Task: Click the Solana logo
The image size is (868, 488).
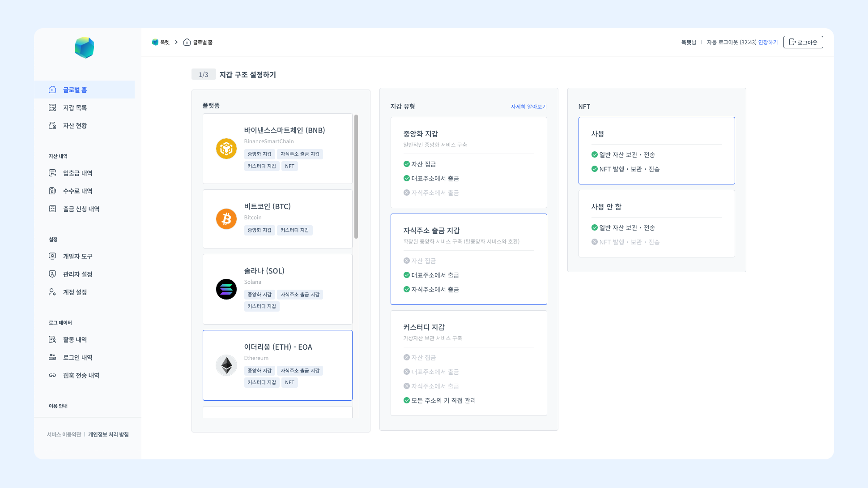Action: tap(226, 289)
